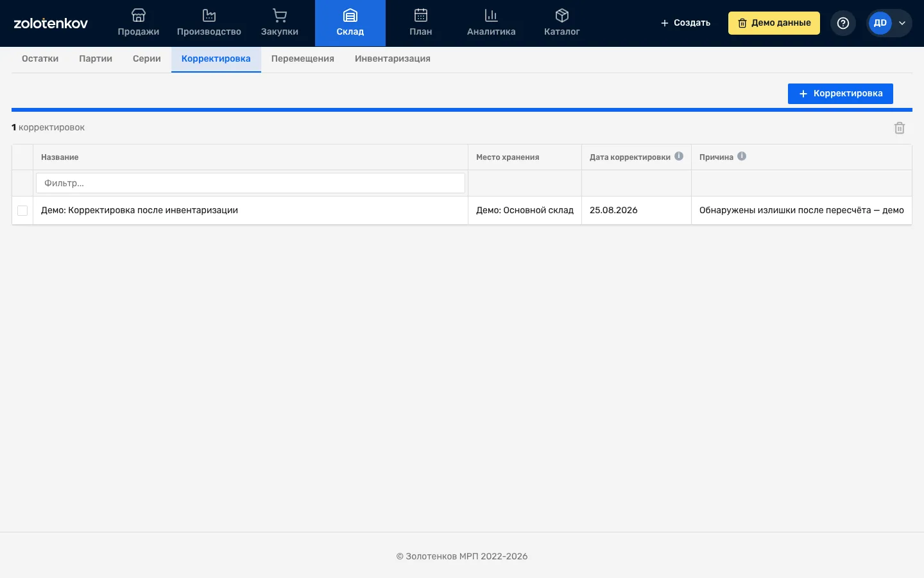Click the trash delete icon above table
The image size is (924, 578).
(900, 128)
